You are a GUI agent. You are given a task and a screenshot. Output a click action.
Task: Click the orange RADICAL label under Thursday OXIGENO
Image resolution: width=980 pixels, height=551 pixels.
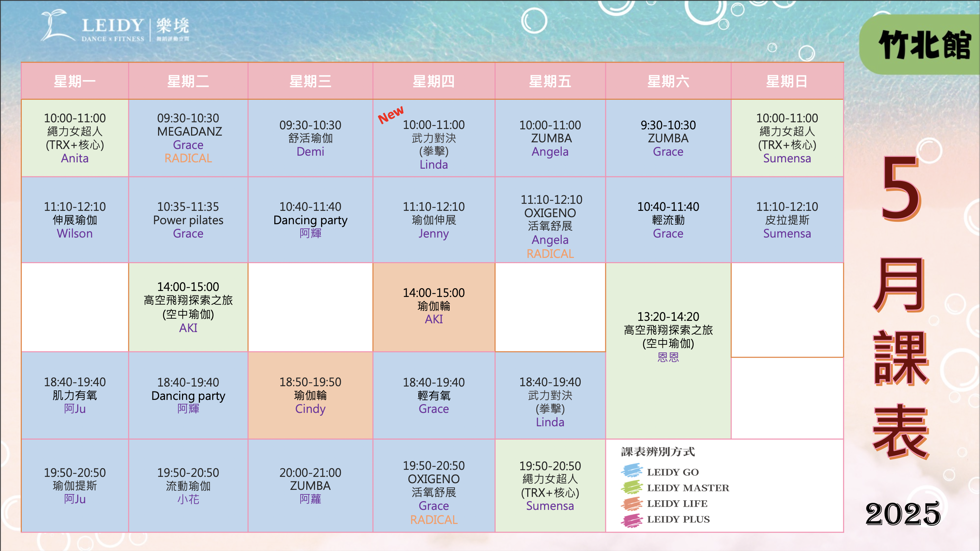[434, 520]
